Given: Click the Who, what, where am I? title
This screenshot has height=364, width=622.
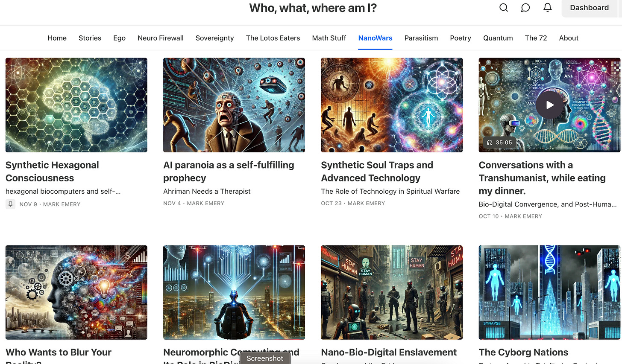Looking at the screenshot, I should (313, 8).
